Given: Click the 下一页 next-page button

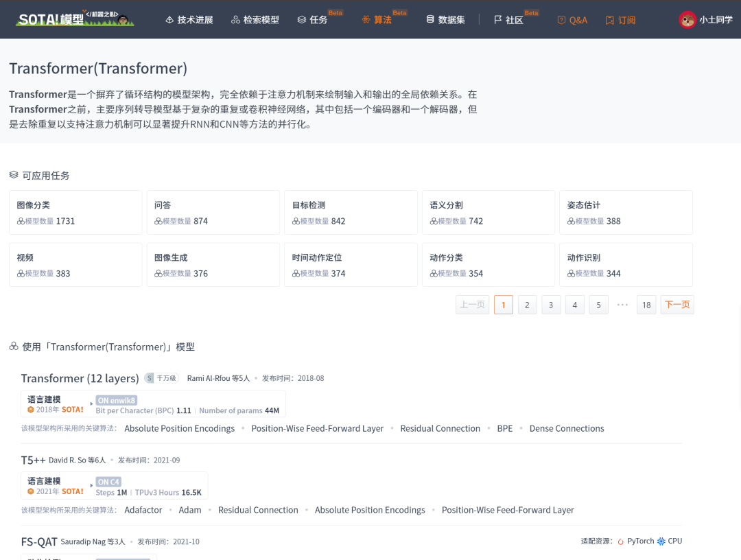Looking at the screenshot, I should (677, 304).
